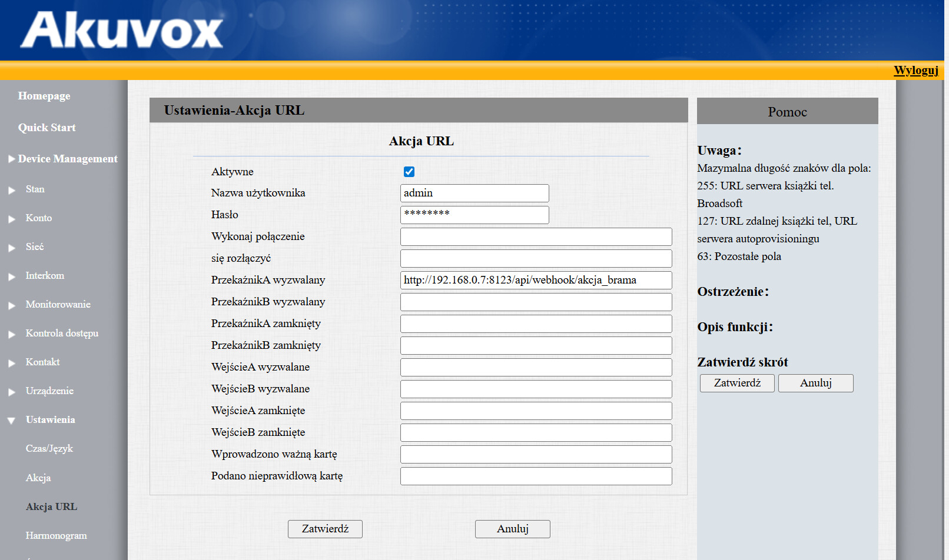This screenshot has height=560, width=949.
Task: Expand the Urządzenie arrow icon
Action: pyautogui.click(x=12, y=392)
